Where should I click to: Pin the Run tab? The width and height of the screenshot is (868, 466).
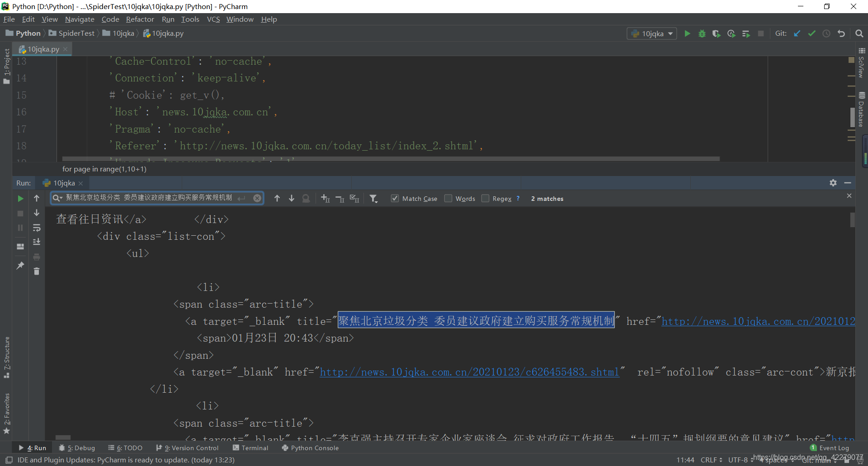click(x=20, y=266)
